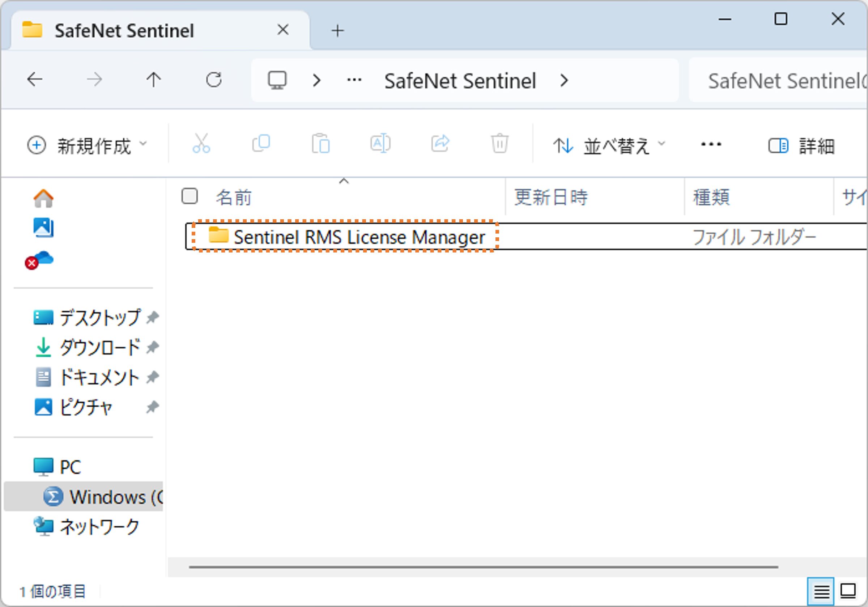Sort by the 更新日時 column header

point(551,198)
